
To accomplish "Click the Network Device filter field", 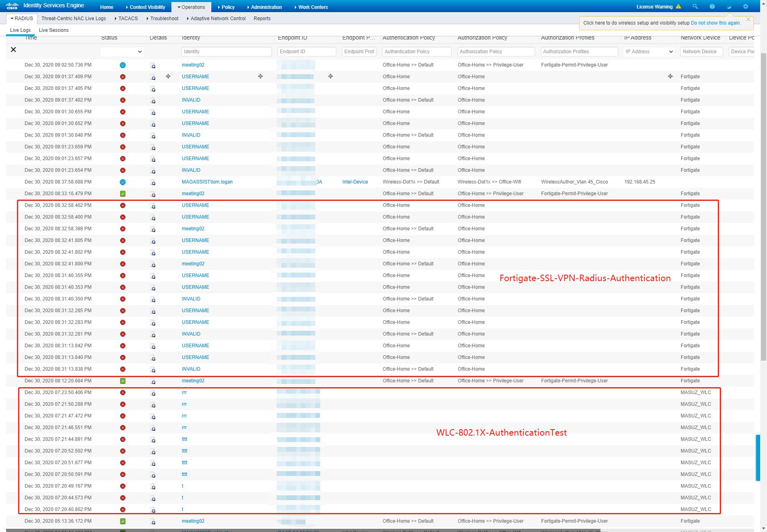I will (702, 52).
